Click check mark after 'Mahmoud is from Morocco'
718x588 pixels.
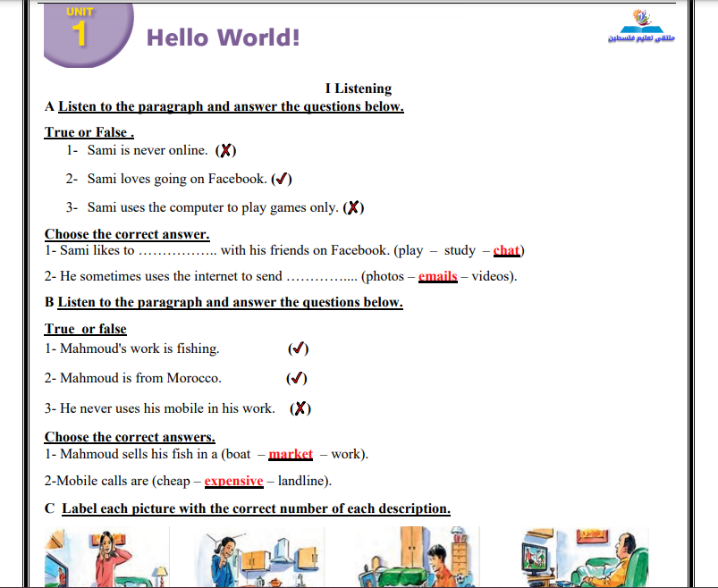297,378
